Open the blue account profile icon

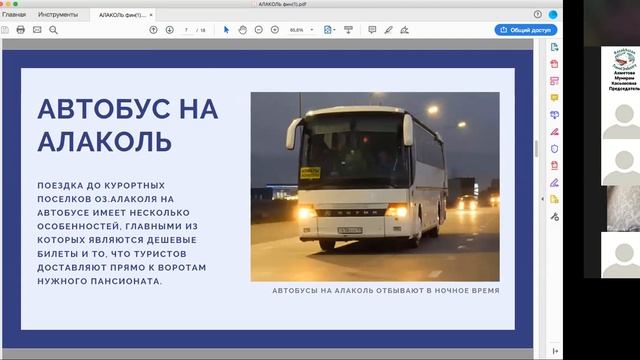tap(553, 15)
